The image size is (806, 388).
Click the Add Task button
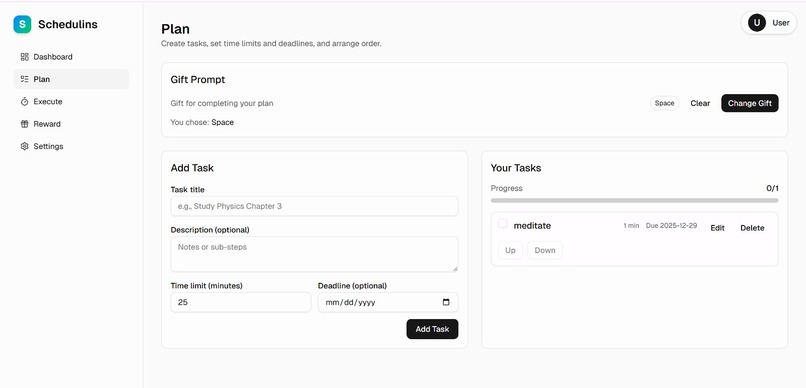pos(432,329)
